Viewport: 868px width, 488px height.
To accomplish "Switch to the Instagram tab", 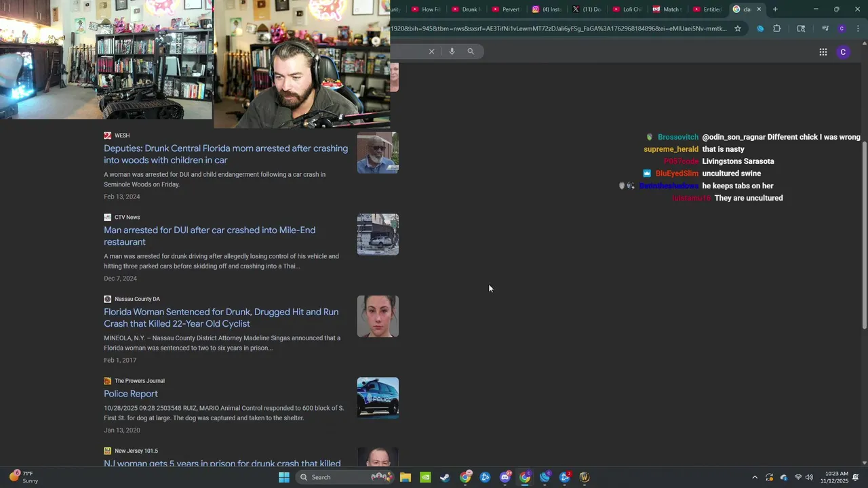I will point(547,9).
